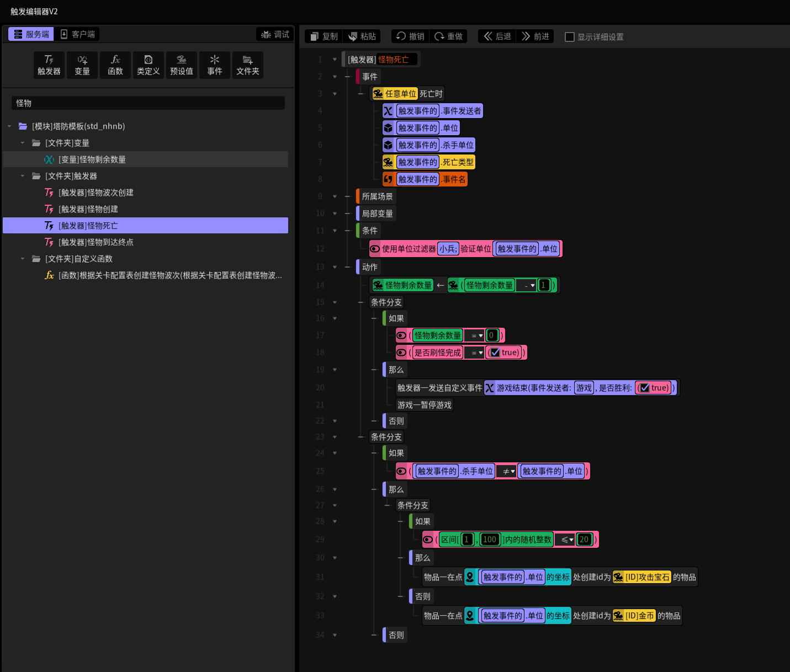Click the 预设值 tool icon
Viewport: 790px width, 672px height.
coord(182,65)
